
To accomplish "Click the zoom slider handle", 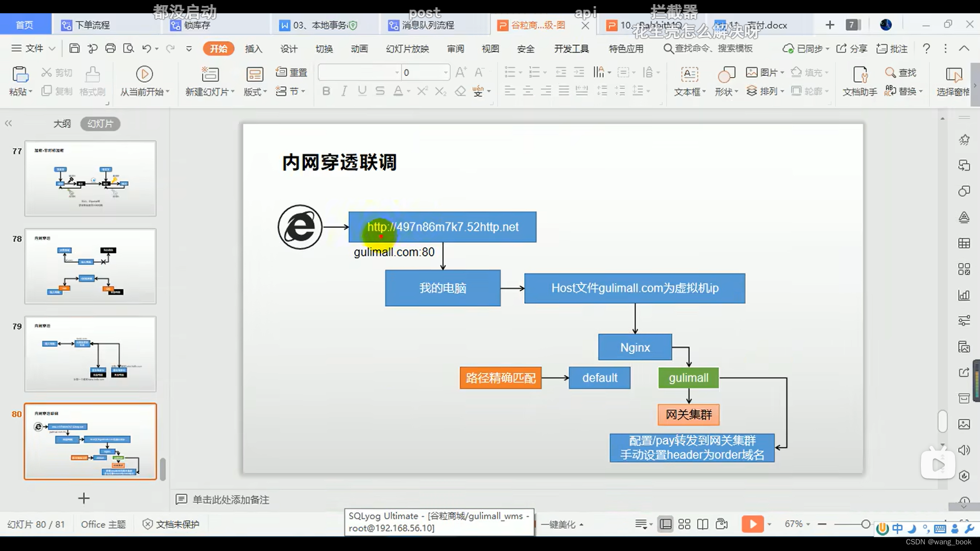I will [x=866, y=524].
